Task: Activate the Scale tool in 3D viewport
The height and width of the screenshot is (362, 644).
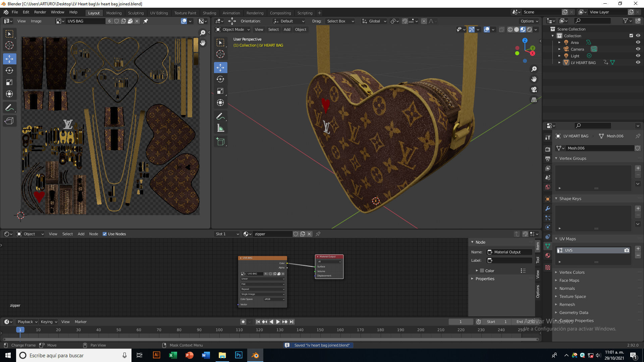Action: (x=220, y=91)
